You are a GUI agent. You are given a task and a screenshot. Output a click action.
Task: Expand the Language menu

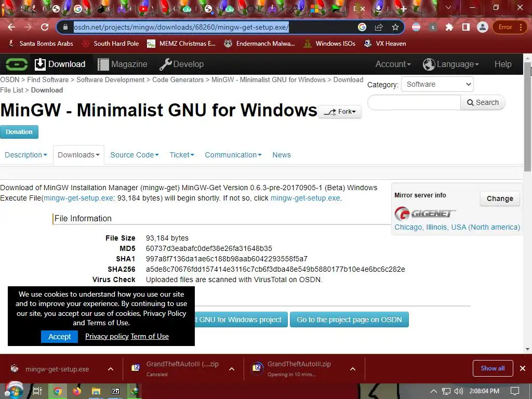[450, 64]
